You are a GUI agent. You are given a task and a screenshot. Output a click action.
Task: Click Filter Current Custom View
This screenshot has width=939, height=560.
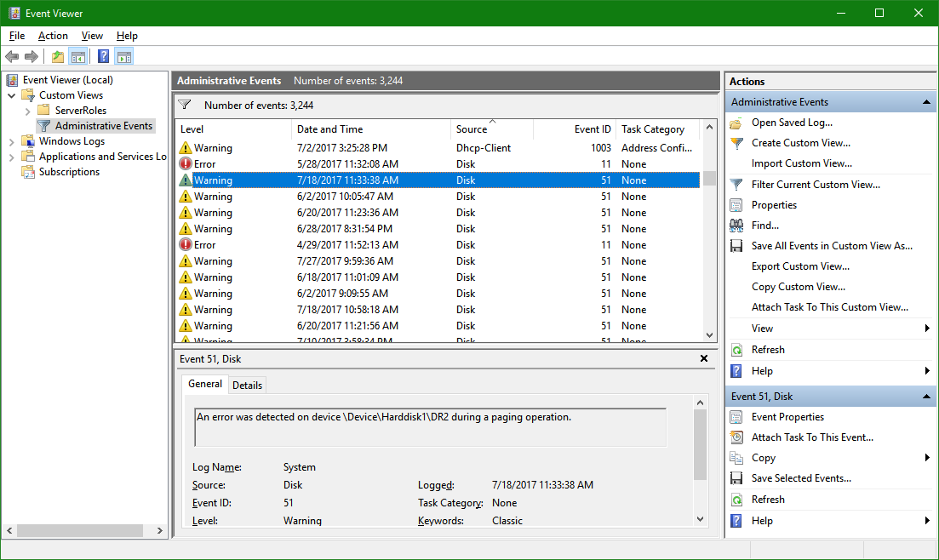point(736,184)
